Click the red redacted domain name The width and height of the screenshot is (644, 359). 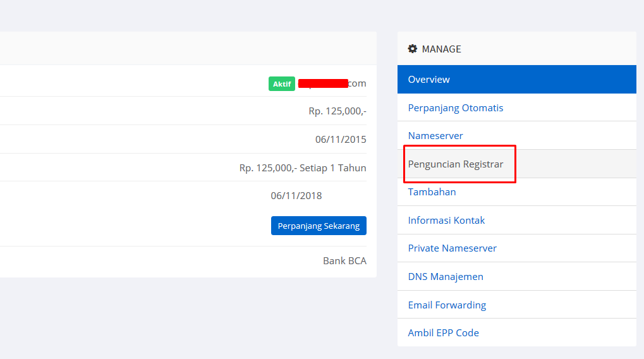323,83
